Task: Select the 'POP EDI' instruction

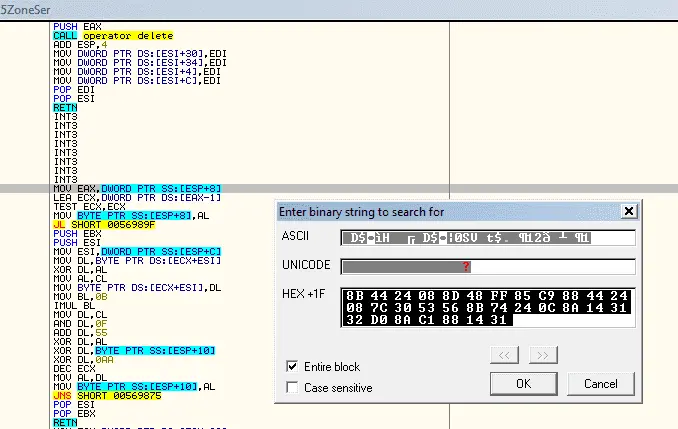Action: tap(74, 90)
